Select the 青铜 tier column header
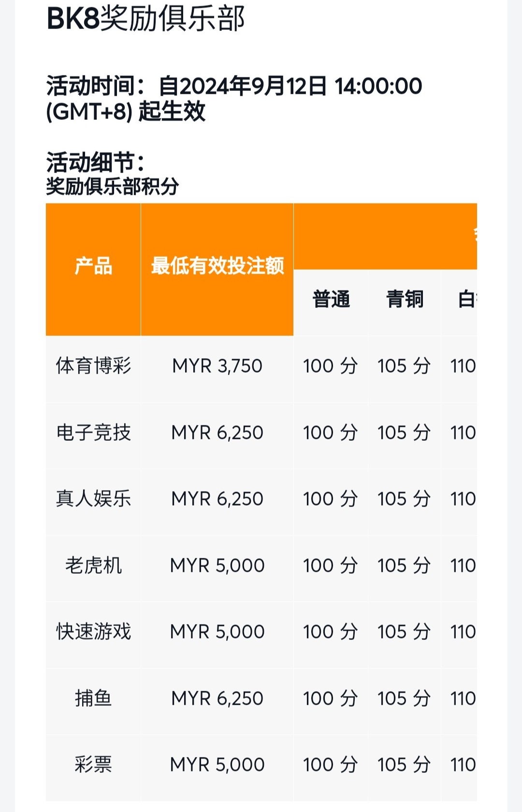The height and width of the screenshot is (812, 522). (405, 300)
